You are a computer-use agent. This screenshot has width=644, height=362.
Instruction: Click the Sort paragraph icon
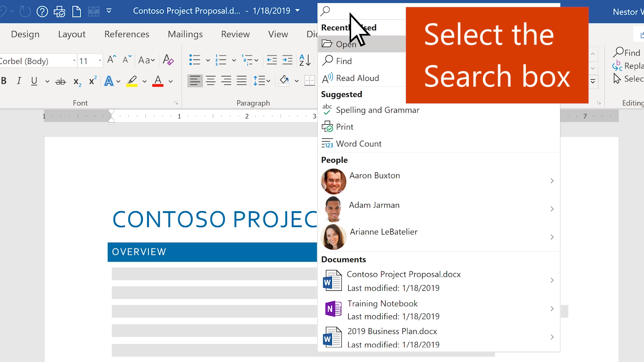[305, 60]
